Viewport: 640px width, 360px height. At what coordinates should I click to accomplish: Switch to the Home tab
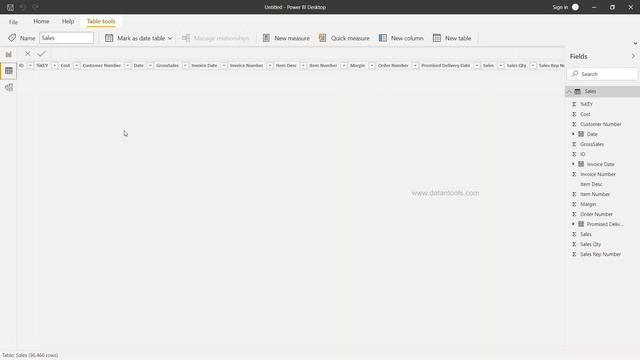click(41, 21)
